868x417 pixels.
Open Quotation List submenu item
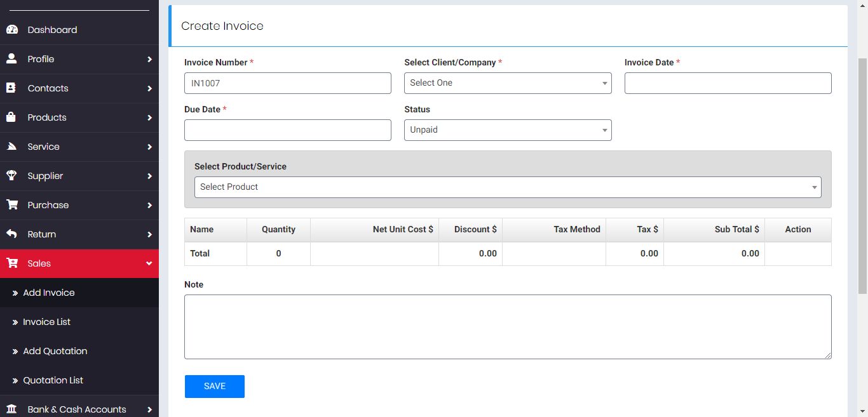pos(53,380)
